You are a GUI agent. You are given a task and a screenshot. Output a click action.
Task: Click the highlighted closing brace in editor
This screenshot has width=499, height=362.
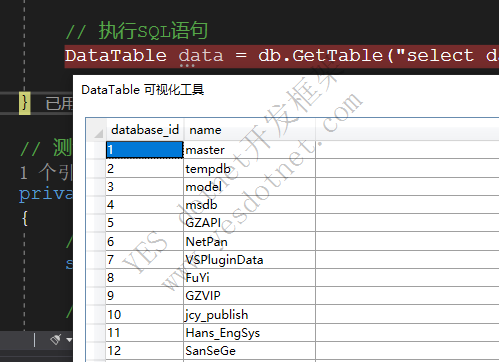[25, 103]
